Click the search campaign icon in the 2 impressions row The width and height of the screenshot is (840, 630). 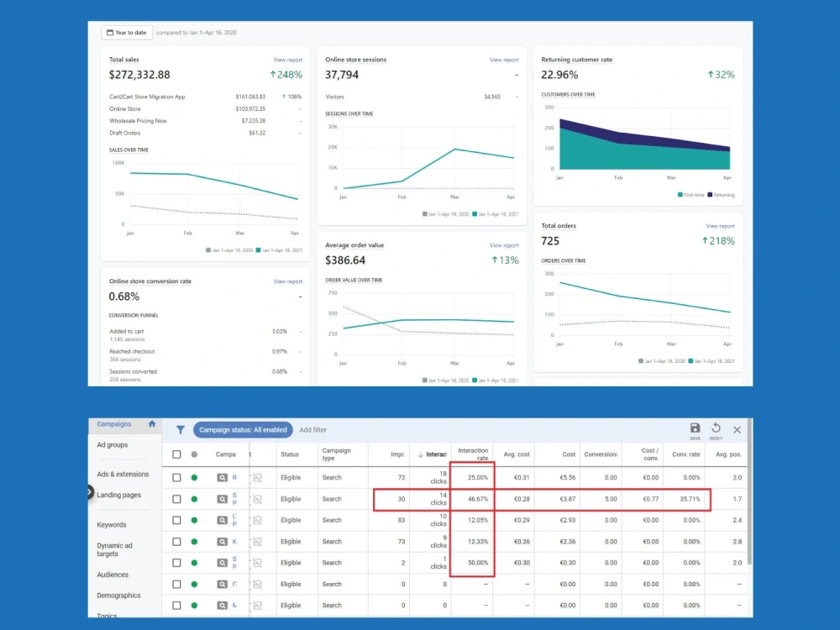222,563
